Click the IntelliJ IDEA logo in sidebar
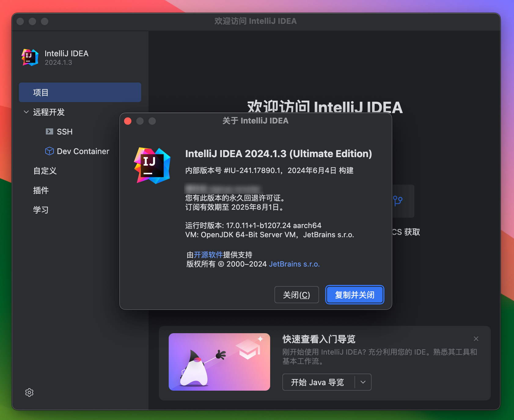This screenshot has height=420, width=514. pyautogui.click(x=30, y=57)
